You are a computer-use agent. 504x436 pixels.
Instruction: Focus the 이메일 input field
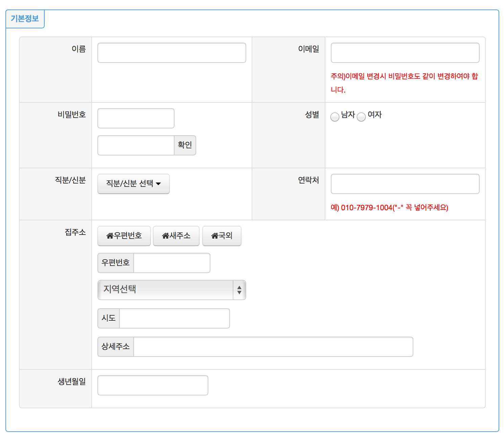(405, 53)
